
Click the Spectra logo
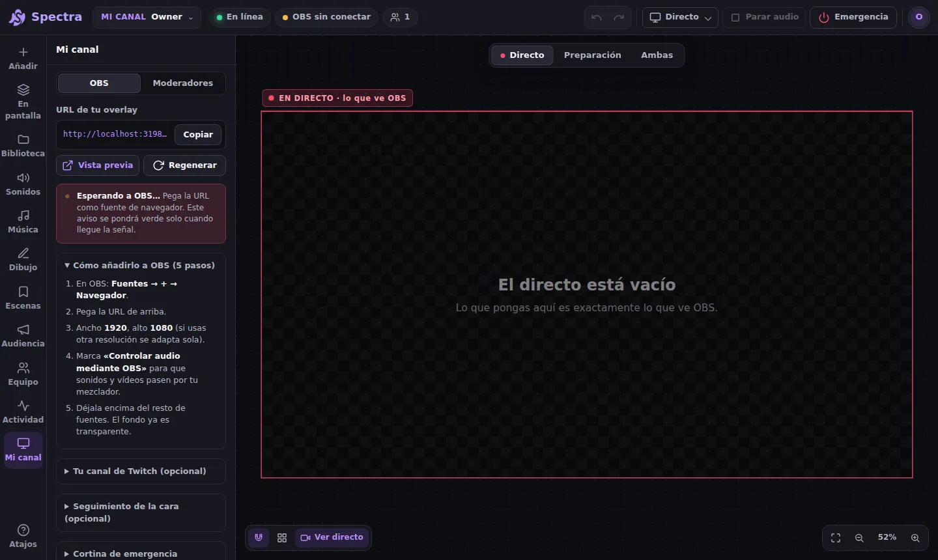(45, 17)
